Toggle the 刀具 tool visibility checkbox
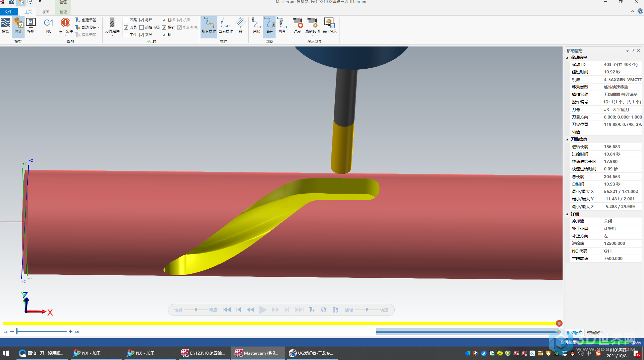The height and width of the screenshot is (360, 644). pos(126,27)
